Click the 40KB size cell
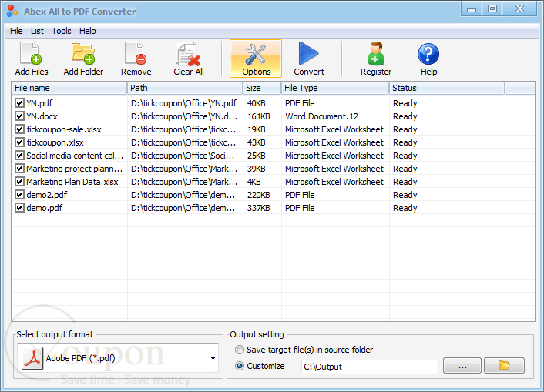This screenshot has height=392, width=544. pos(256,103)
